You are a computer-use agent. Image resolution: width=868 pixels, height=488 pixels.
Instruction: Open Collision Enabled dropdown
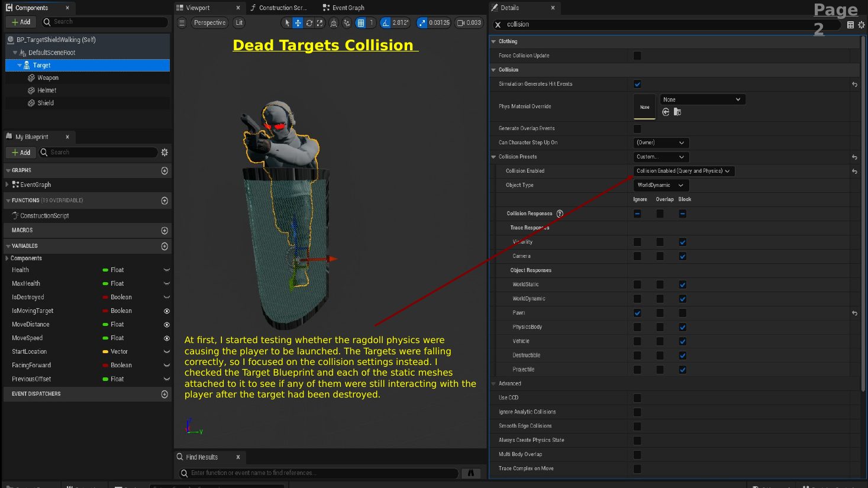pyautogui.click(x=684, y=171)
